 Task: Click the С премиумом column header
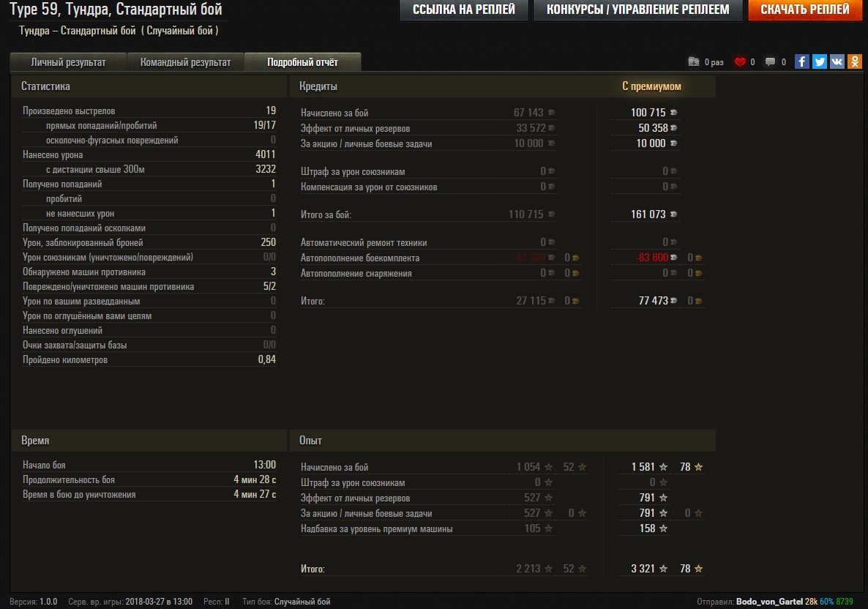[x=651, y=86]
